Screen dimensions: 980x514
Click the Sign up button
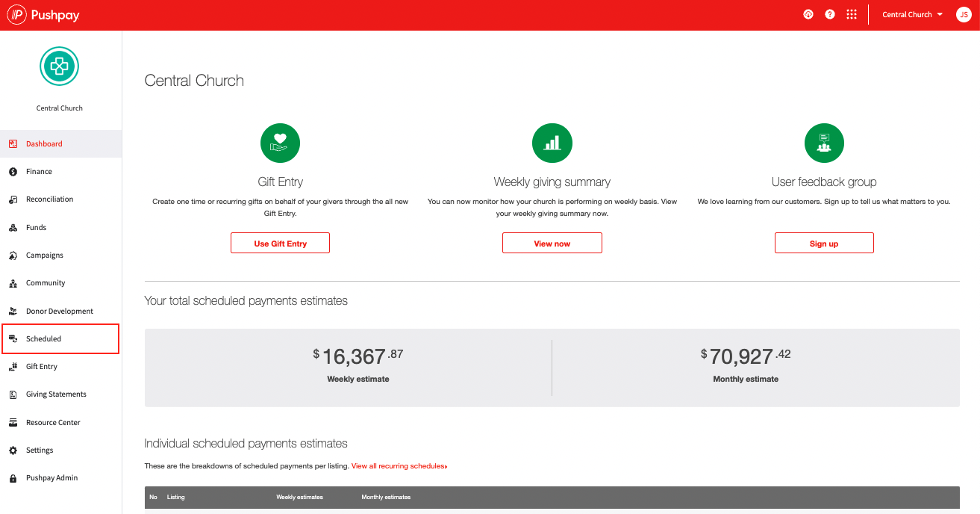[823, 244]
